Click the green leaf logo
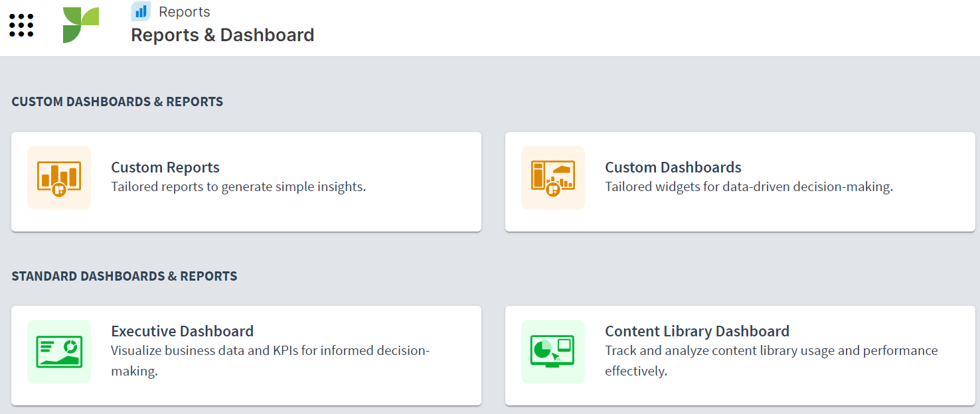Viewport: 980px width, 414px height. coord(80,26)
